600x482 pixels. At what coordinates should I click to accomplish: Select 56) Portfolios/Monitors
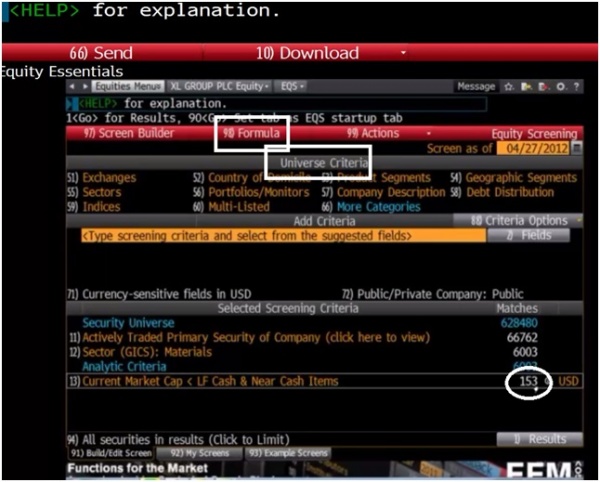(251, 192)
